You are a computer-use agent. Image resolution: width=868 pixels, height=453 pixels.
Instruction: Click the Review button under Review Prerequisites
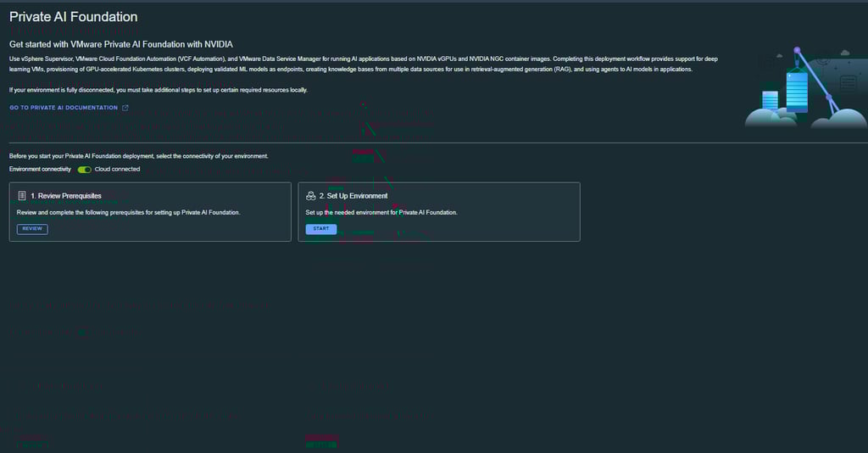pyautogui.click(x=32, y=229)
